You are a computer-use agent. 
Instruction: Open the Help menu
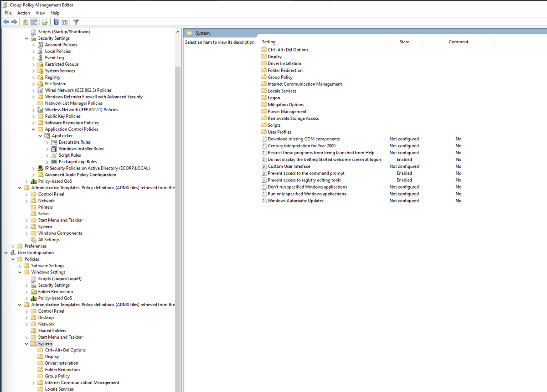click(x=55, y=13)
